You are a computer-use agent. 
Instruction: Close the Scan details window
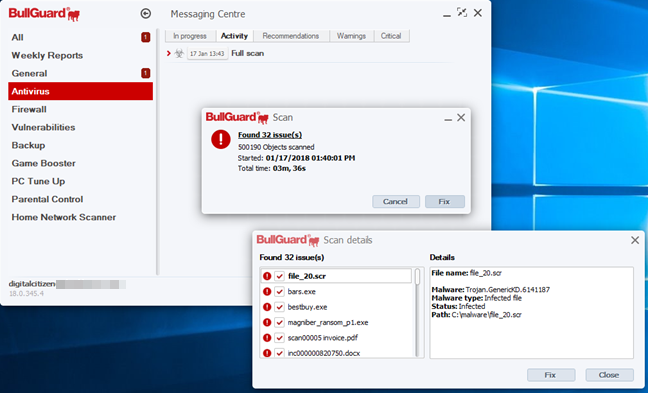tap(635, 240)
